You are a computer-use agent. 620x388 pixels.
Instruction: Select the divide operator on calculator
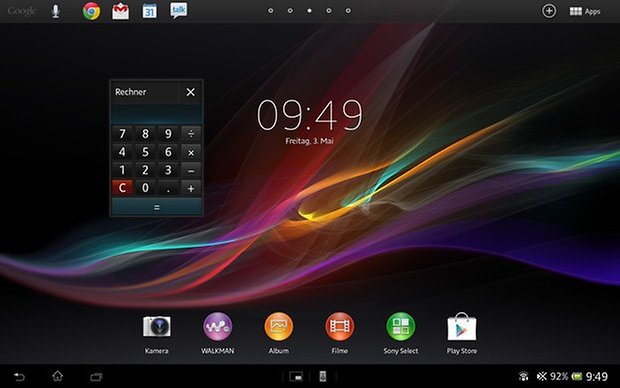click(x=191, y=134)
